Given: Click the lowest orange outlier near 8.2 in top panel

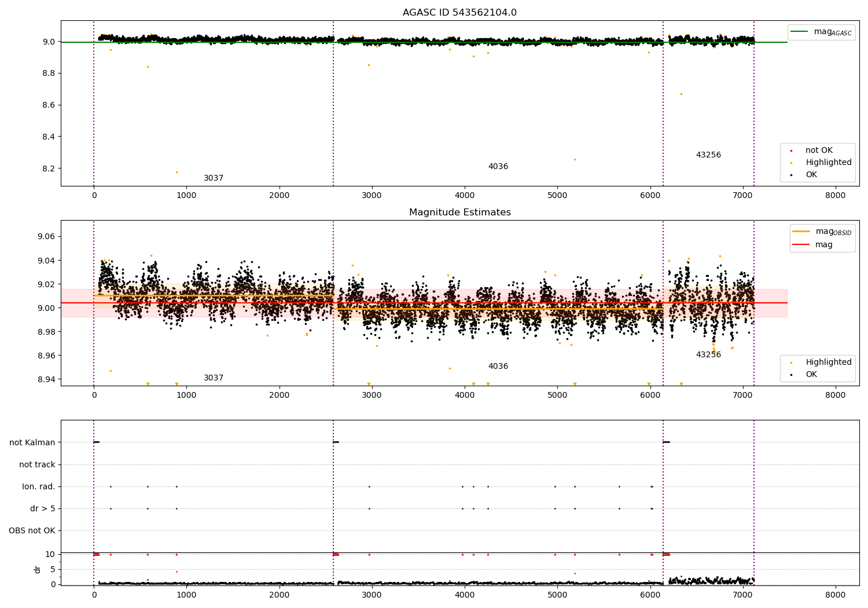Looking at the screenshot, I should pos(176,172).
